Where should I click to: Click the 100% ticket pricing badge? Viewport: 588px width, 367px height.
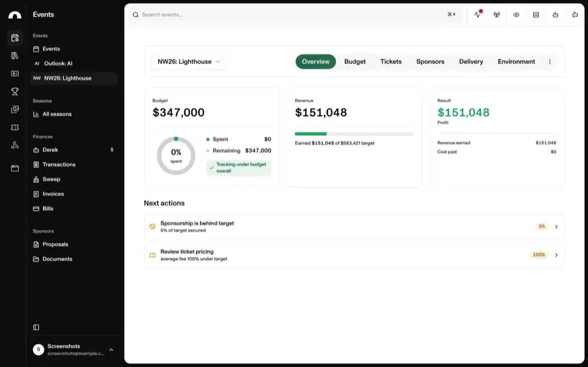(539, 255)
